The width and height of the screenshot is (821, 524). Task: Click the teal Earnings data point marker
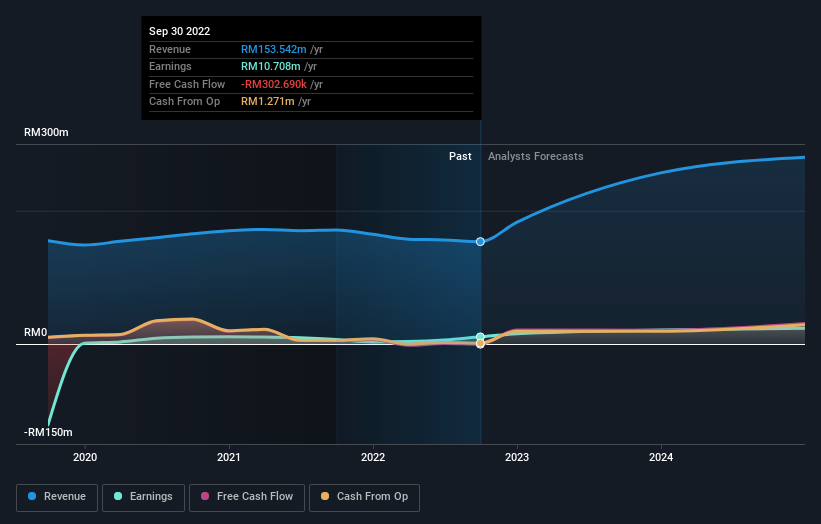[480, 337]
